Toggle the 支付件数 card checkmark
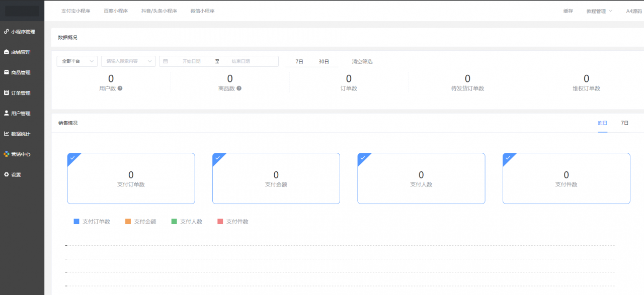 pos(508,158)
